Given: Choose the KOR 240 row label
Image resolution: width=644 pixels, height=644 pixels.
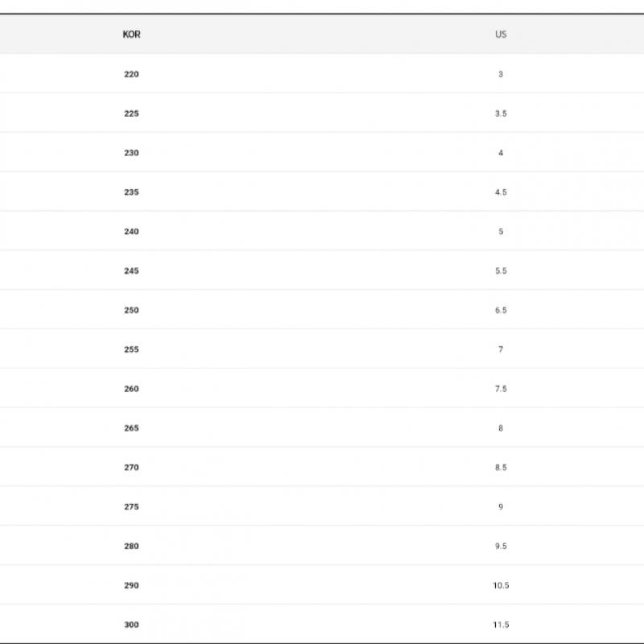Looking at the screenshot, I should 131,232.
